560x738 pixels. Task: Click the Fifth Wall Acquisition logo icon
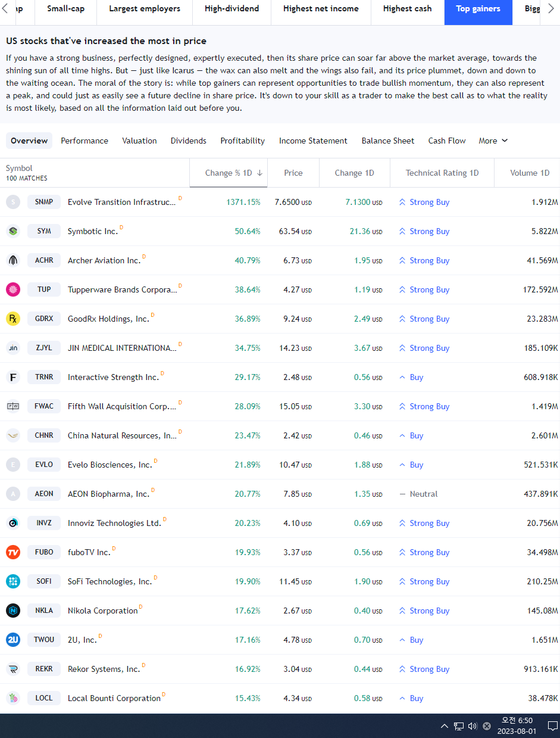[13, 406]
